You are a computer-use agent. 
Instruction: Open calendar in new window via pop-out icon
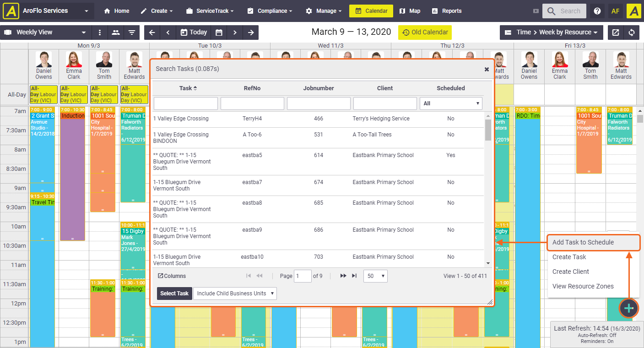[616, 33]
